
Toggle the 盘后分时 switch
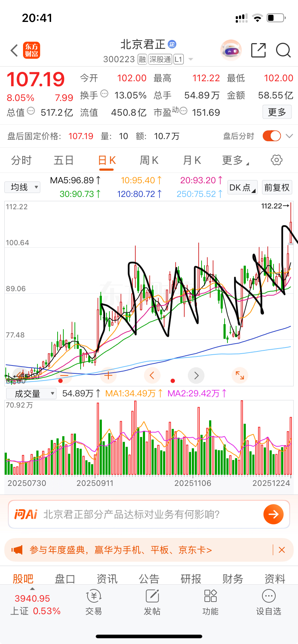pyautogui.click(x=272, y=136)
